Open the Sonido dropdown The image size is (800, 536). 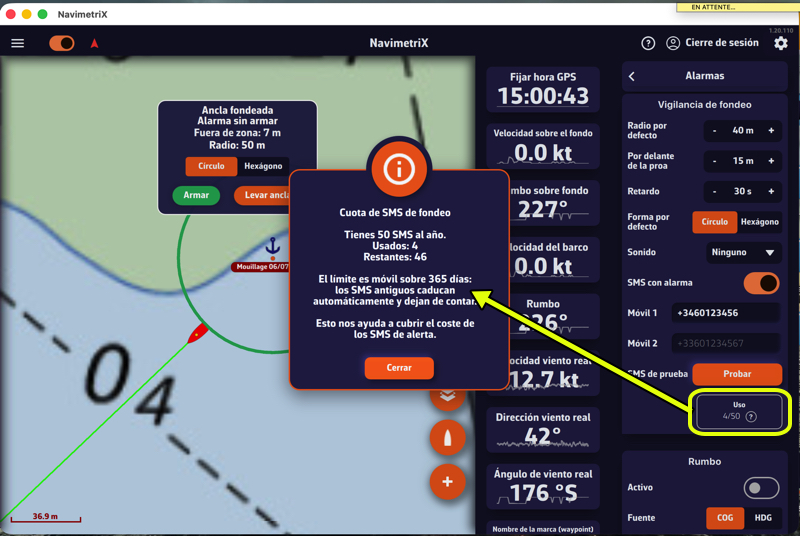(743, 252)
